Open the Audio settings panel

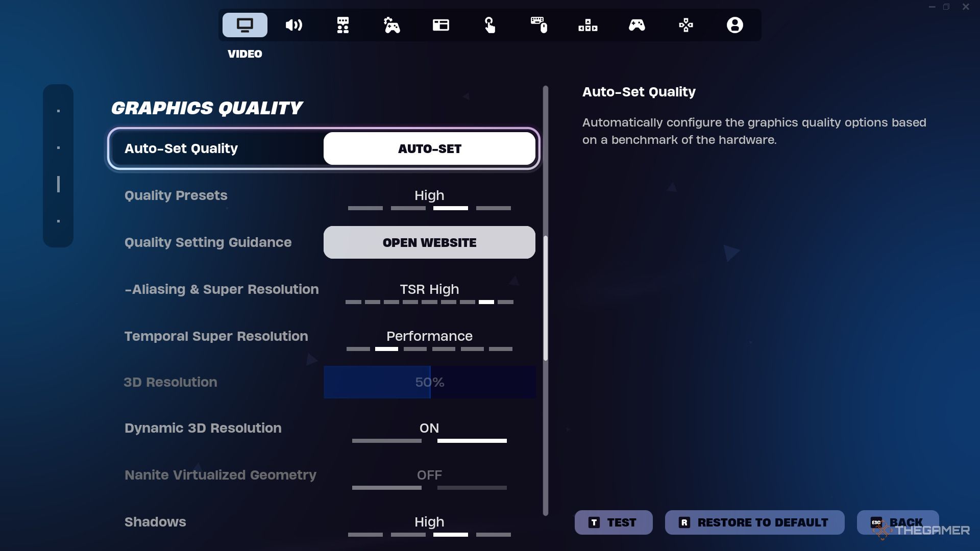tap(293, 24)
